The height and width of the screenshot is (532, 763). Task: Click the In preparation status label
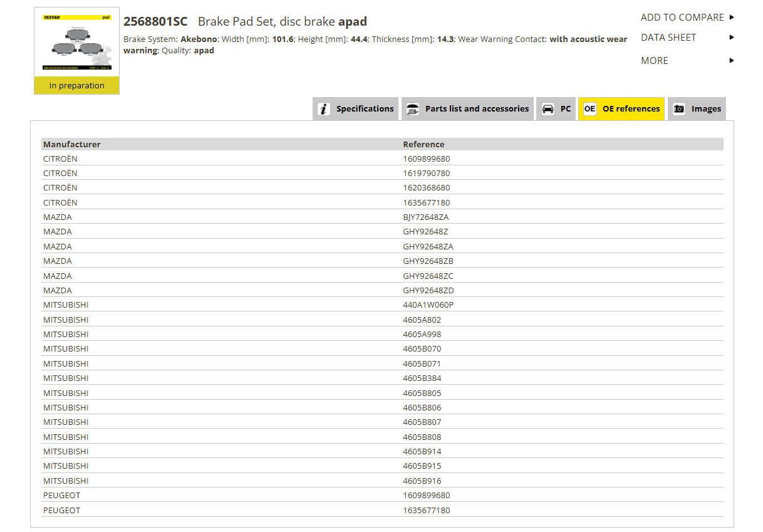pos(77,86)
